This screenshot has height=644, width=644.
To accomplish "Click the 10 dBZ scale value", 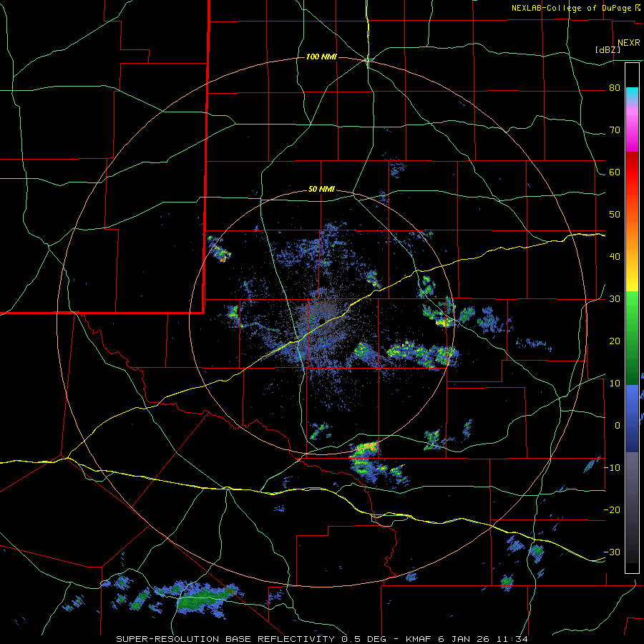I will (615, 384).
